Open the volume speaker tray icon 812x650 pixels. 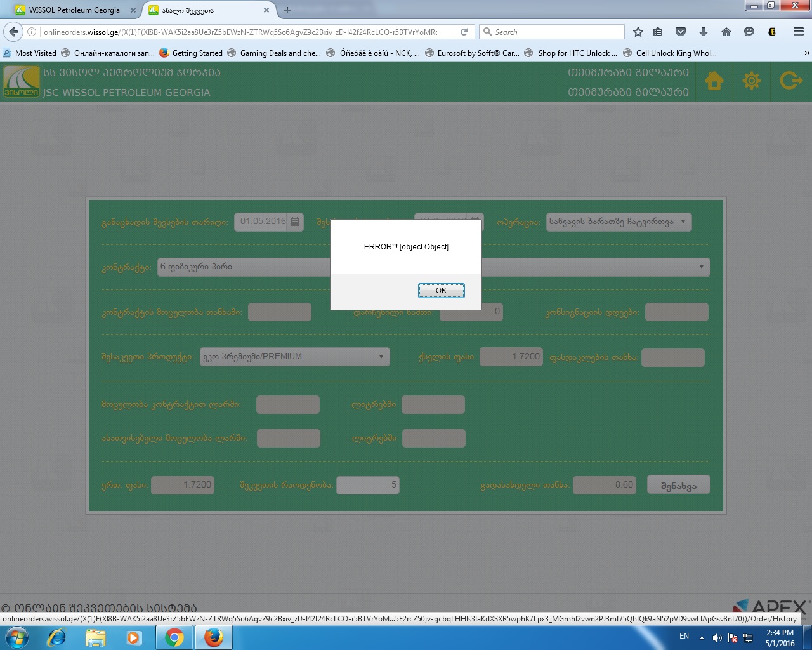[x=717, y=638]
